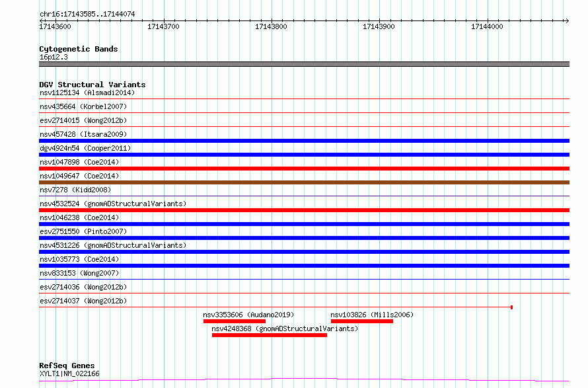Click the blue bar of nsv1035773 (Coe2014)
588x388 pixels.
pyautogui.click(x=304, y=266)
